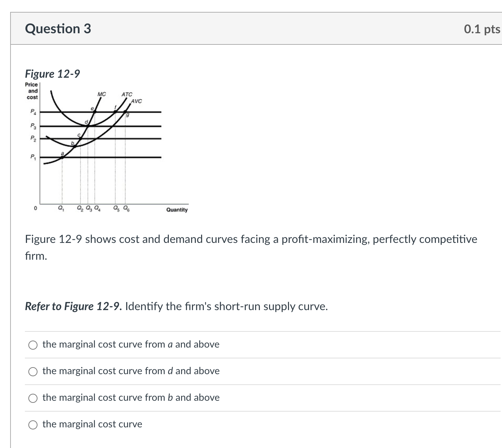Select the answer "the marginal cost curve"

click(33, 425)
